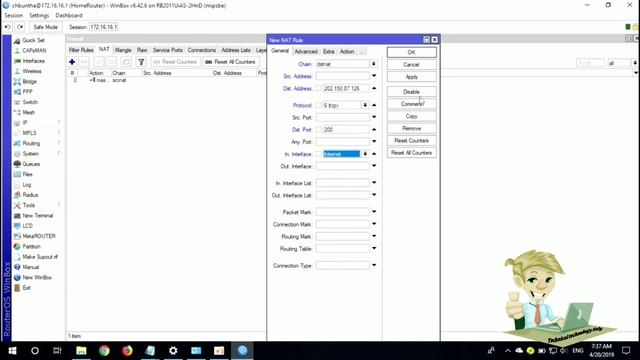Viewport: 640px width, 360px height.
Task: Expand the Src. Address field
Action: tap(374, 76)
